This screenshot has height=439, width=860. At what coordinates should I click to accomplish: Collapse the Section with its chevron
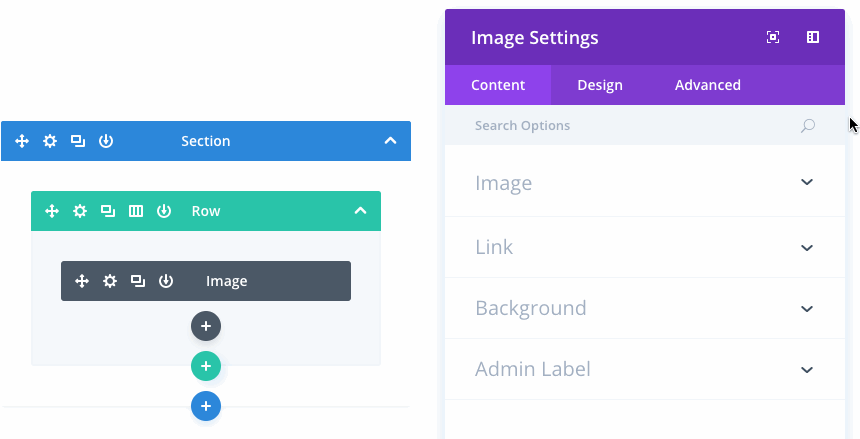(x=391, y=141)
